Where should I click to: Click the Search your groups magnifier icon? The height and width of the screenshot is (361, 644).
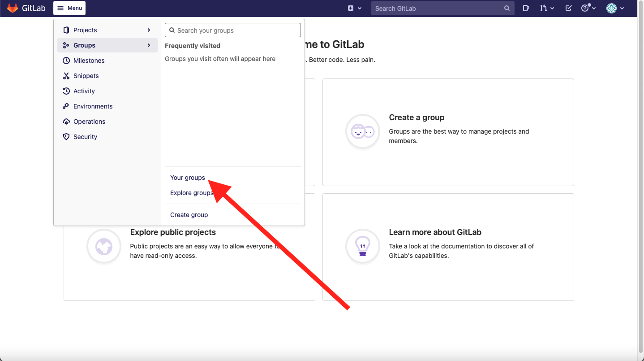[x=172, y=30]
